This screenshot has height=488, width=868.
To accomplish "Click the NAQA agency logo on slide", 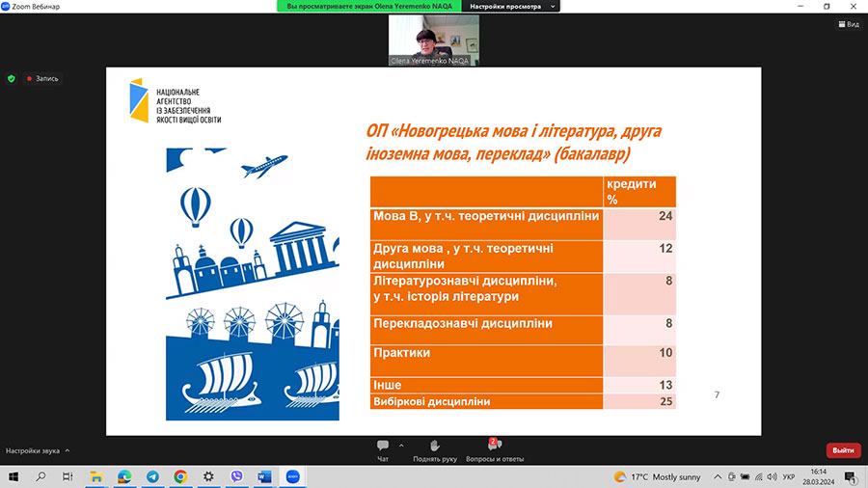I will 175,100.
